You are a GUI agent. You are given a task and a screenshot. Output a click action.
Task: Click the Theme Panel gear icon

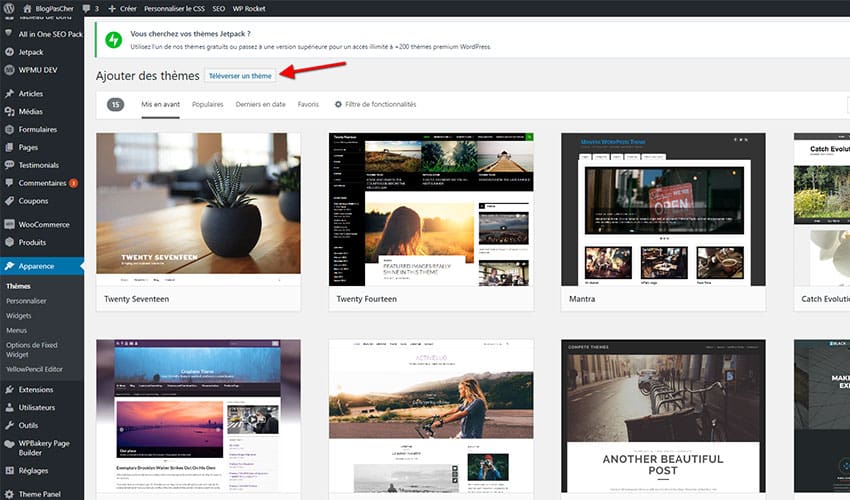coord(9,494)
